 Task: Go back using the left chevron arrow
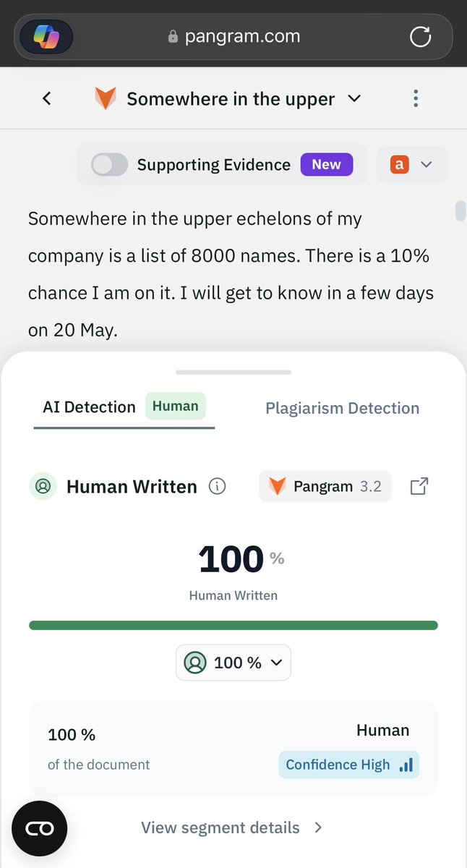click(x=47, y=98)
